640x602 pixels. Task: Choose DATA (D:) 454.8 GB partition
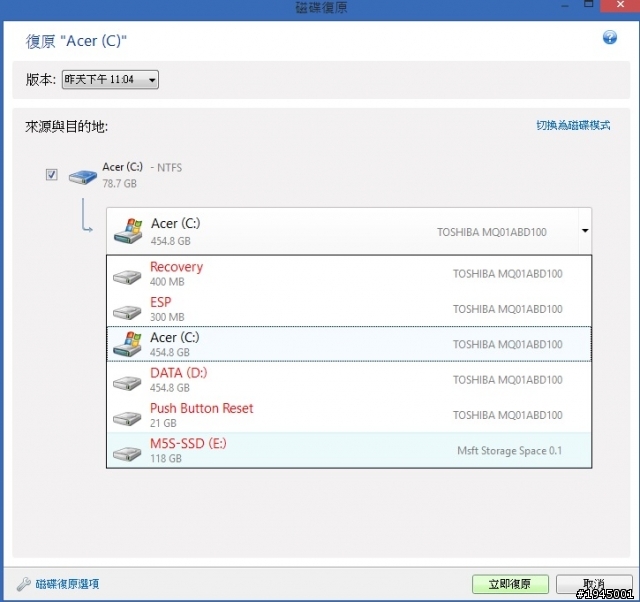click(349, 380)
